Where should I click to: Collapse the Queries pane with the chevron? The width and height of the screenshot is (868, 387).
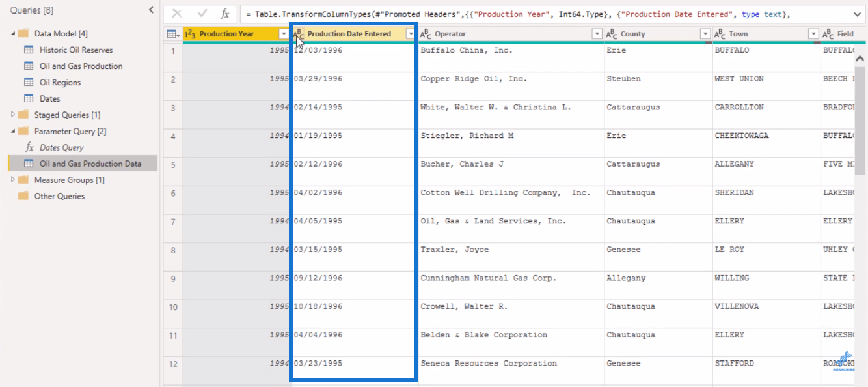[152, 10]
